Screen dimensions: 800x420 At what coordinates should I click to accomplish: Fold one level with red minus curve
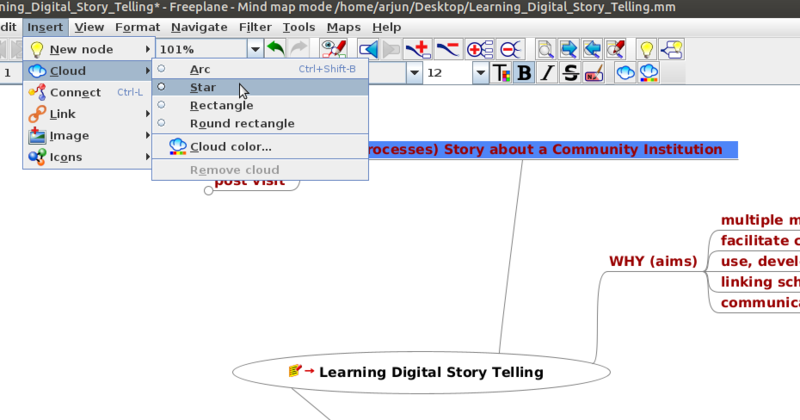(447, 50)
